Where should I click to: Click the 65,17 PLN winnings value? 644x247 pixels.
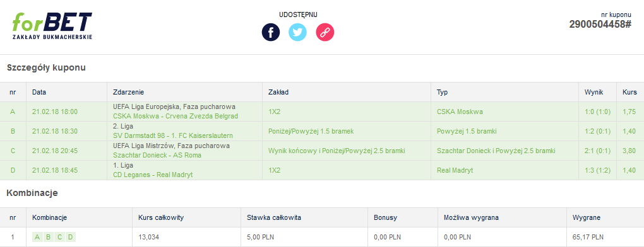pyautogui.click(x=588, y=237)
